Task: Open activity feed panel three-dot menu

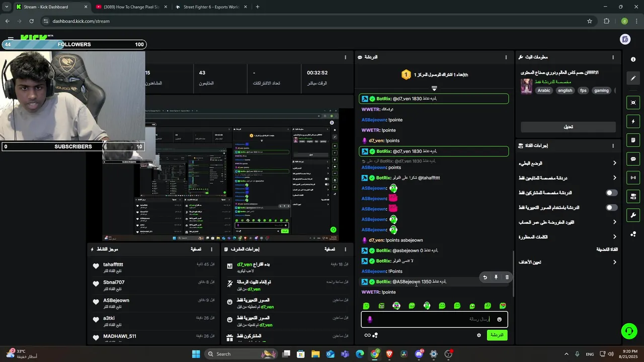Action: pyautogui.click(x=211, y=249)
